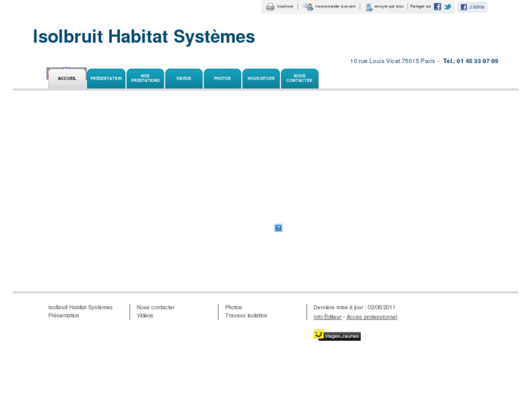Click the Isolbruit Habitat Systèmes site title
This screenshot has height=399, width=532.
(x=144, y=37)
